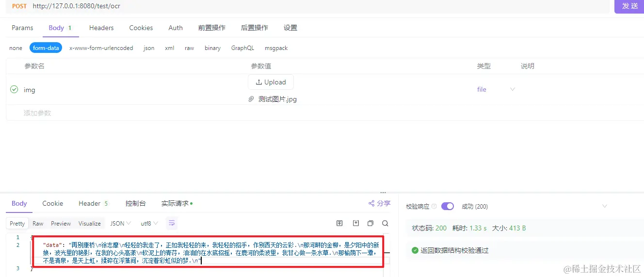This screenshot has width=644, height=277.
Task: Click the 返回数据结构校验通过 message
Action: click(x=454, y=250)
